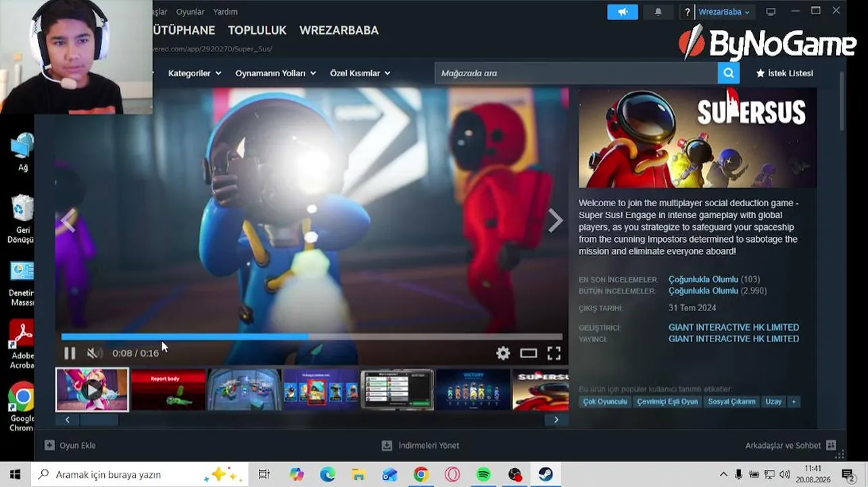Open the character selection screenshot thumbnail

(320, 390)
